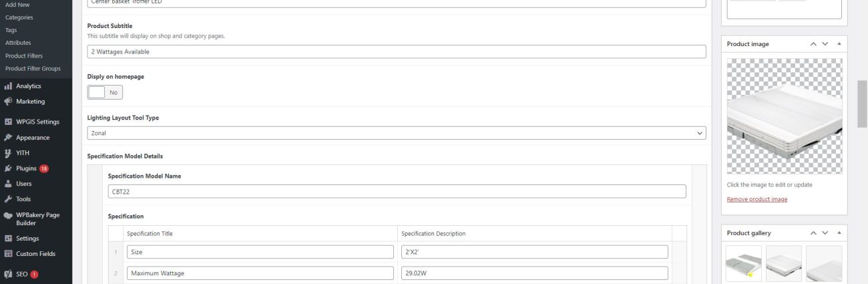Select the first product gallery thumbnail

pos(743,263)
